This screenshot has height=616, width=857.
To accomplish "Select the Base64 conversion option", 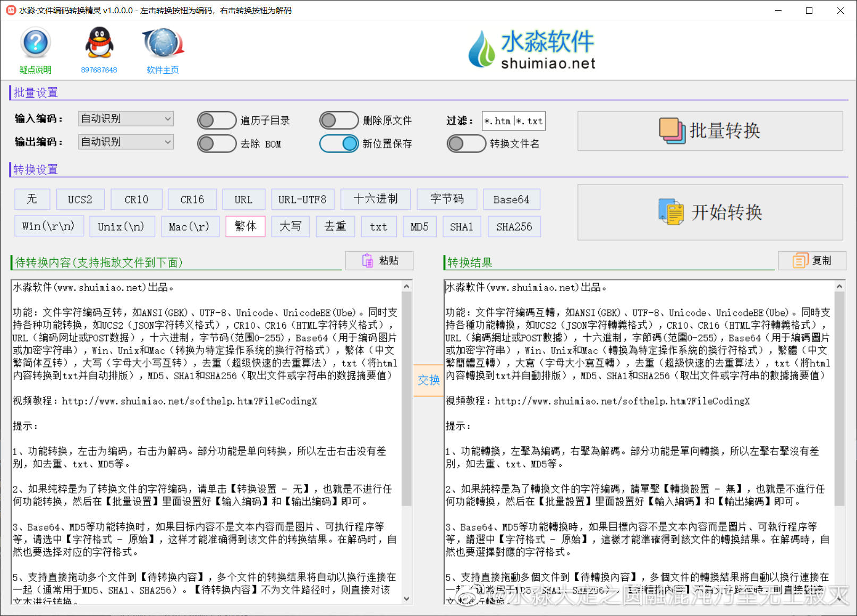I will (511, 199).
